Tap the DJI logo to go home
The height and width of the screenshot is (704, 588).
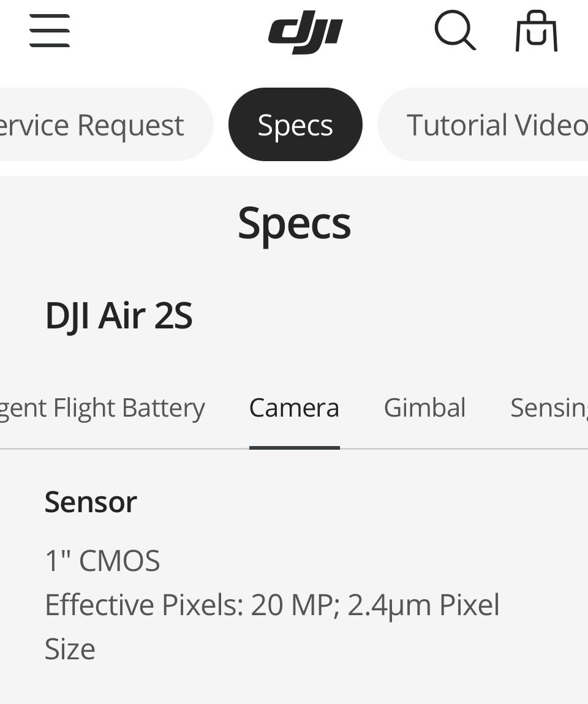tap(305, 32)
